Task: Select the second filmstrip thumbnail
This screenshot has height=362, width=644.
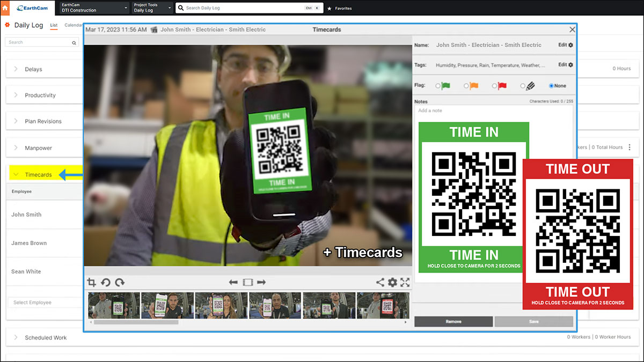Action: [167, 306]
